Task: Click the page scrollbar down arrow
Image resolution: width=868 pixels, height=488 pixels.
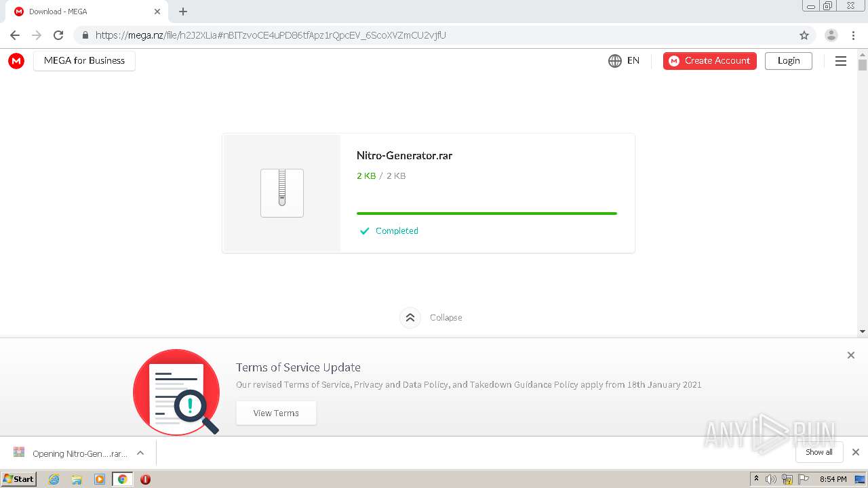Action: coord(863,331)
